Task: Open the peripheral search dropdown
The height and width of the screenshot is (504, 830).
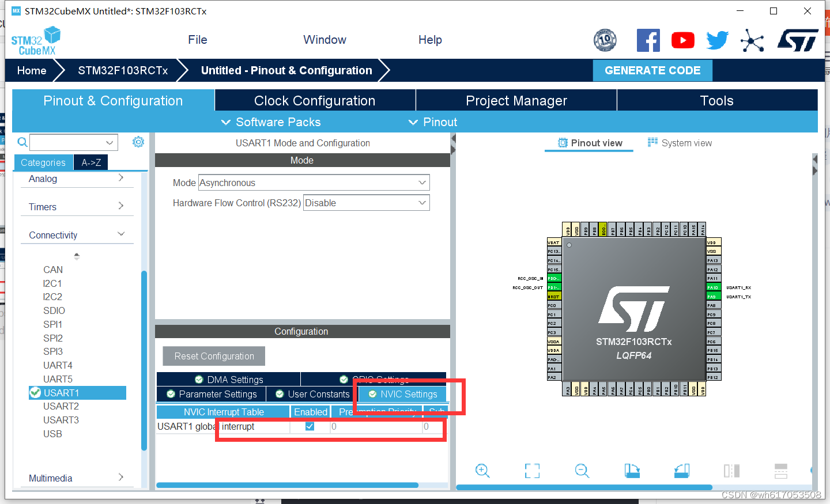Action: coord(110,142)
